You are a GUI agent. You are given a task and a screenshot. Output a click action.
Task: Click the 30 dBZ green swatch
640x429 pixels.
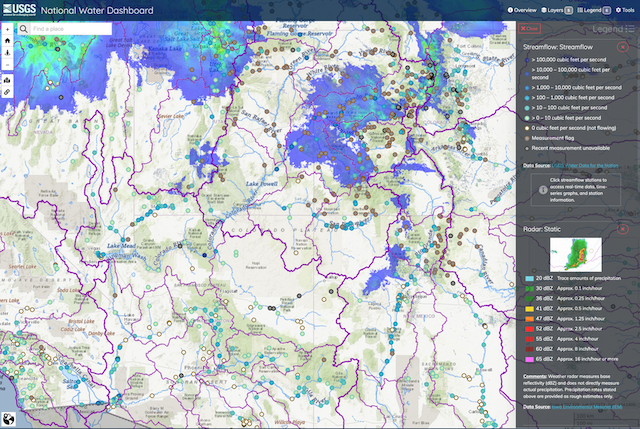(529, 289)
